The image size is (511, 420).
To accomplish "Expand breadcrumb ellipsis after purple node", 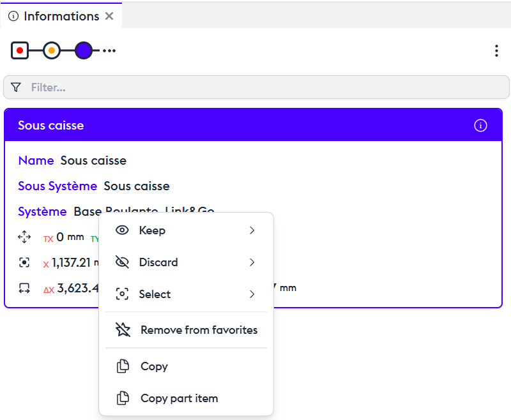I will pos(109,50).
